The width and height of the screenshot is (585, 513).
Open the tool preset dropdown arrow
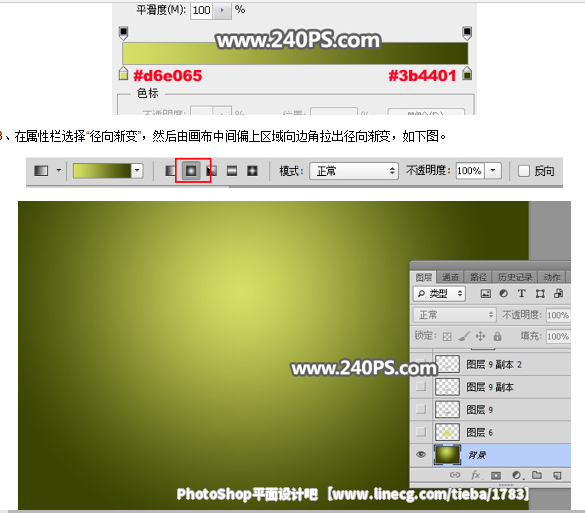pyautogui.click(x=59, y=171)
